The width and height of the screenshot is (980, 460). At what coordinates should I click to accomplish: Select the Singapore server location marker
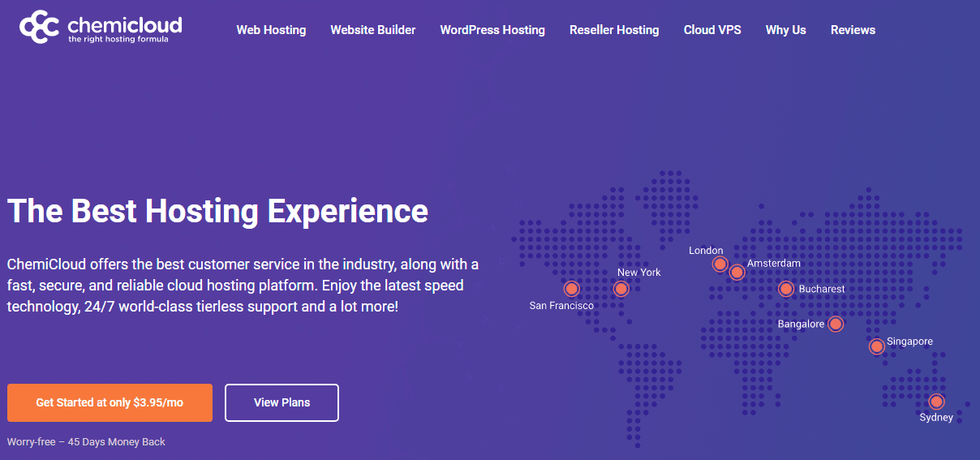pos(876,346)
